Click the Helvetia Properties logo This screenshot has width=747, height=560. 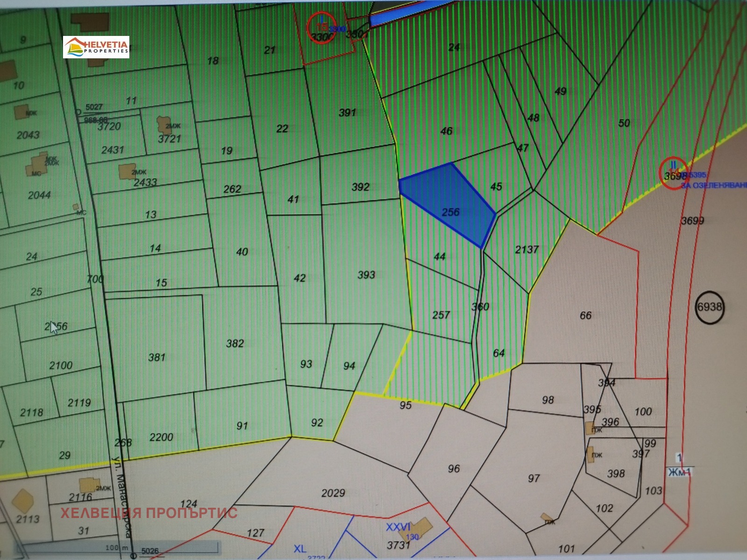pyautogui.click(x=96, y=47)
